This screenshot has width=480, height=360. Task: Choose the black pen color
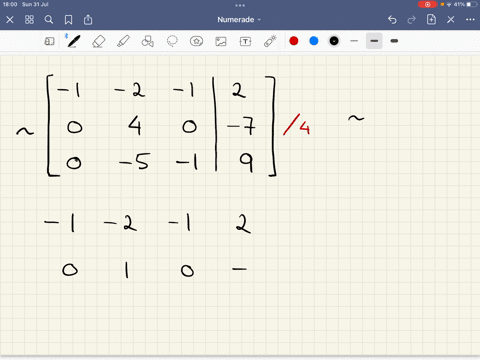[x=334, y=41]
